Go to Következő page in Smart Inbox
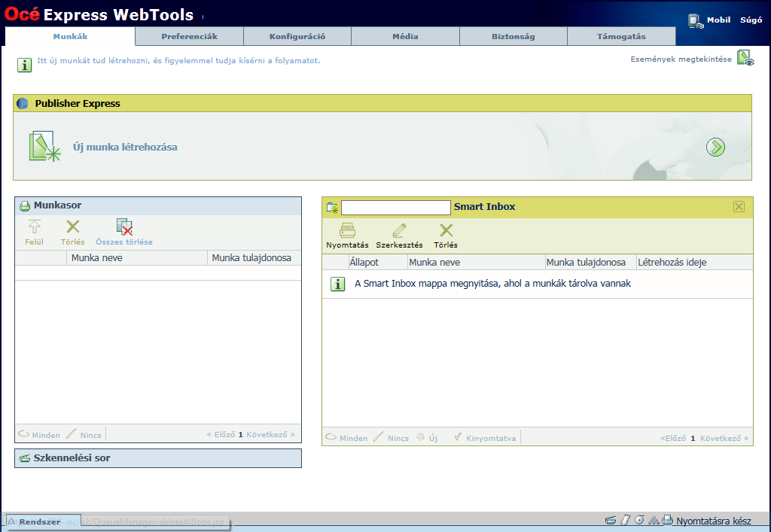 click(x=724, y=438)
